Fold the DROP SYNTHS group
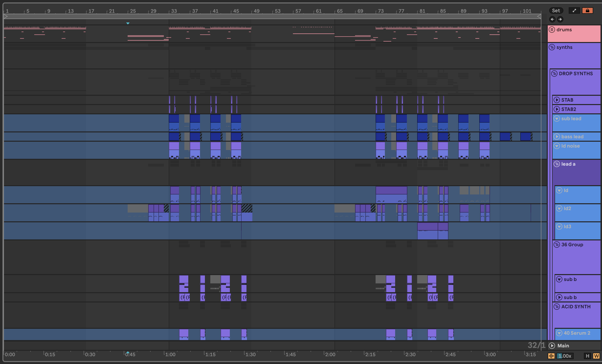 tap(554, 74)
